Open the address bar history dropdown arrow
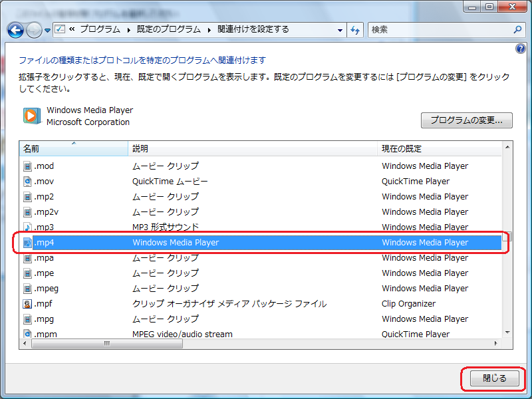 340,30
